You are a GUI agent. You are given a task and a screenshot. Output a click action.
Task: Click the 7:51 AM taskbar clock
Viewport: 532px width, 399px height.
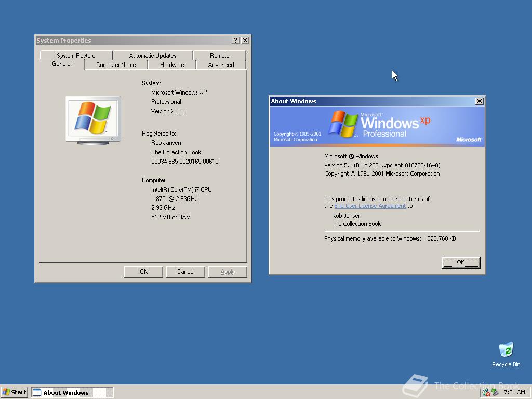click(x=514, y=393)
